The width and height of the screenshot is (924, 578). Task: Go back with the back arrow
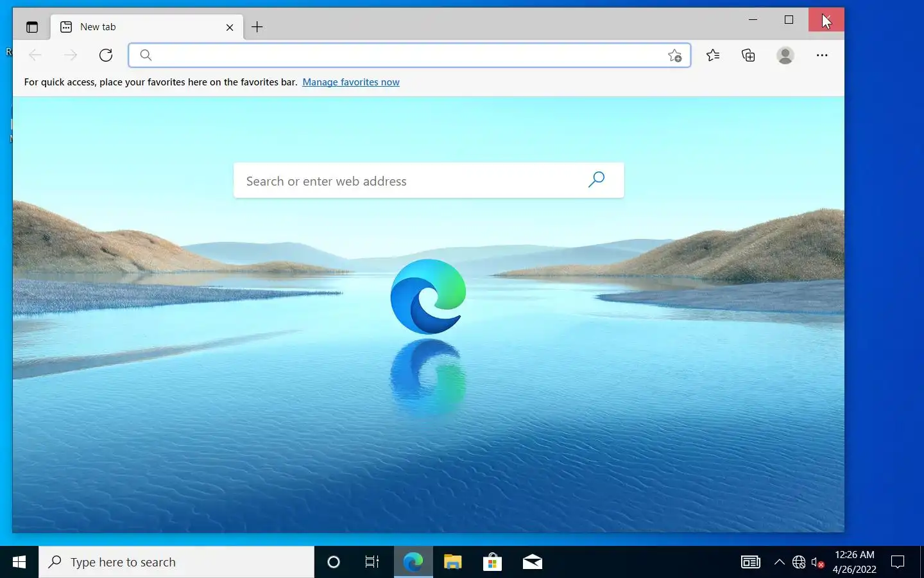tap(35, 55)
